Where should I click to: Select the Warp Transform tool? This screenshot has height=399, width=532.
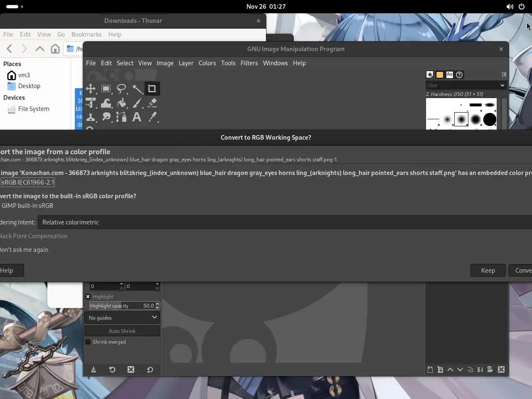106,103
